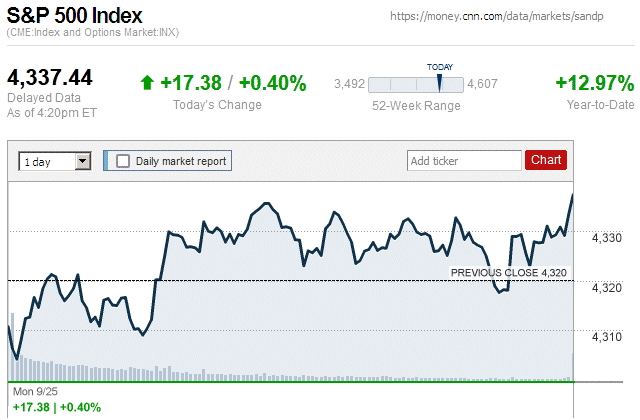The image size is (640, 420).
Task: Click the 4,607 52-week high value
Action: [483, 84]
